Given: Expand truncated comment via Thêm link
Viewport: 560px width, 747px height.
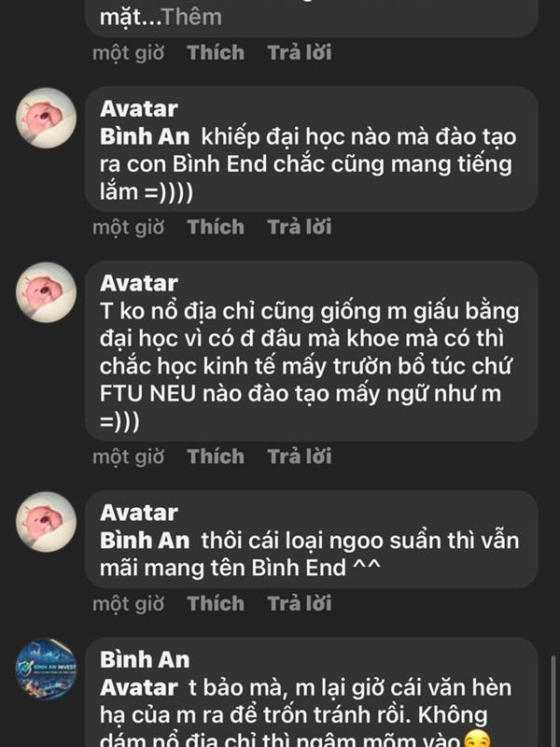Looking at the screenshot, I should [191, 17].
